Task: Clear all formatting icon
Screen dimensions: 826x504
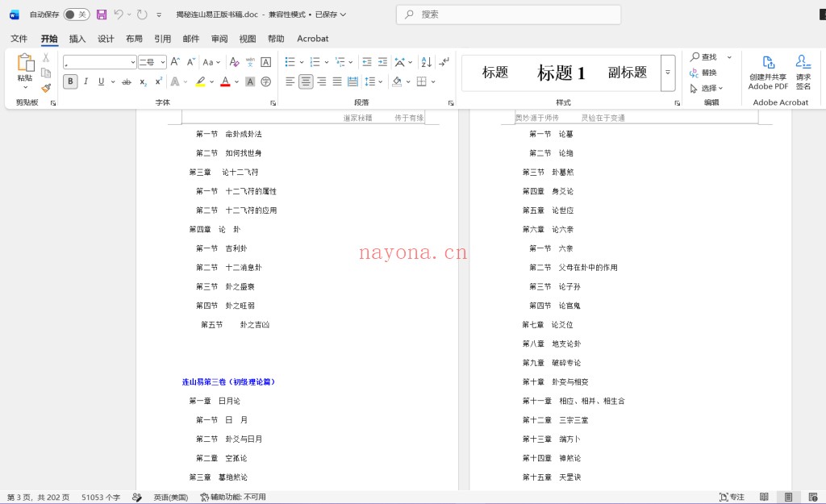Action: (235, 62)
